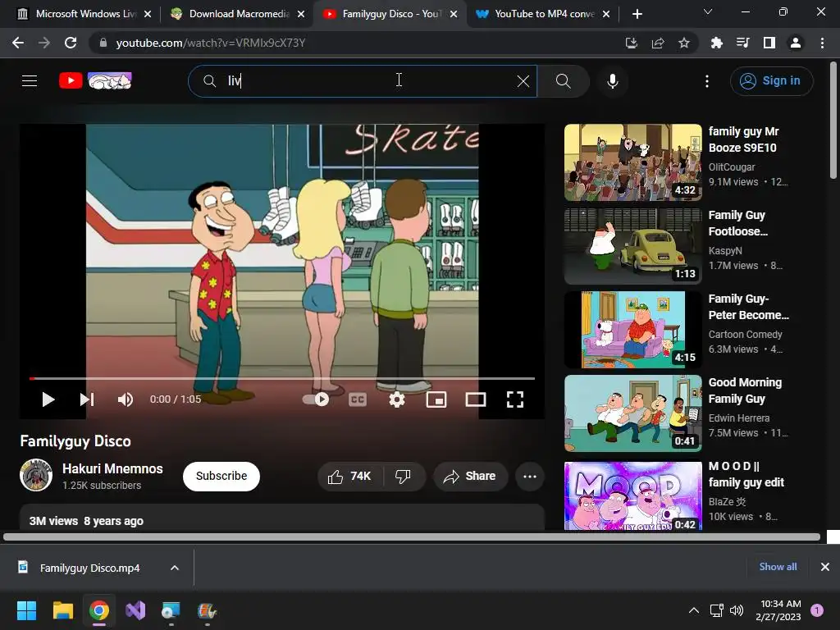Open a new browser tab
The image size is (840, 630).
637,14
